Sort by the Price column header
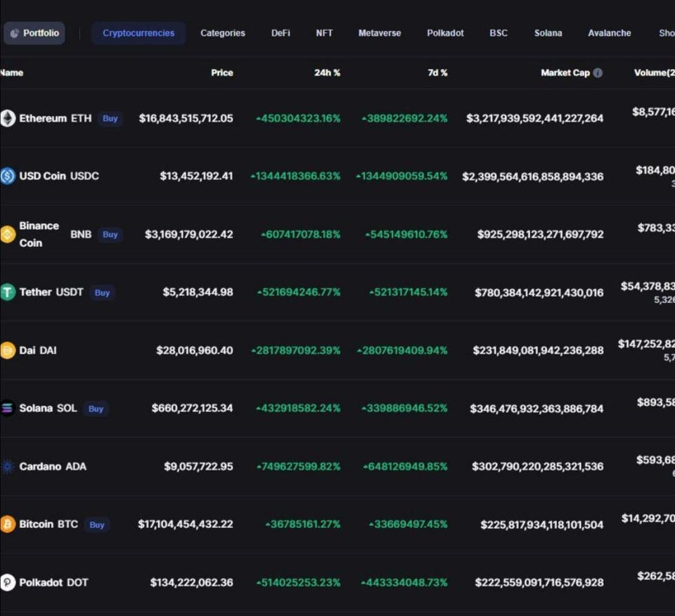Viewport: 675px width, 616px height. tap(221, 72)
